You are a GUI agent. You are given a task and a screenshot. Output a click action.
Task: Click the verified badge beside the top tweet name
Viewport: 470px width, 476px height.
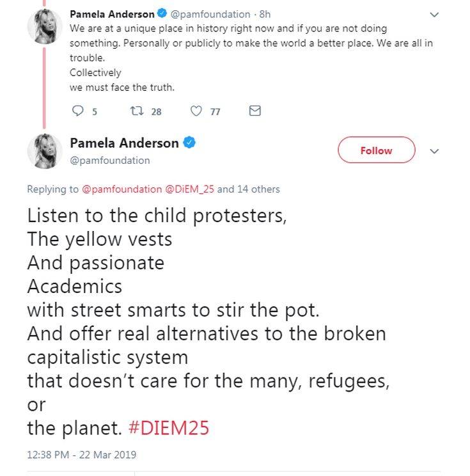tap(162, 14)
